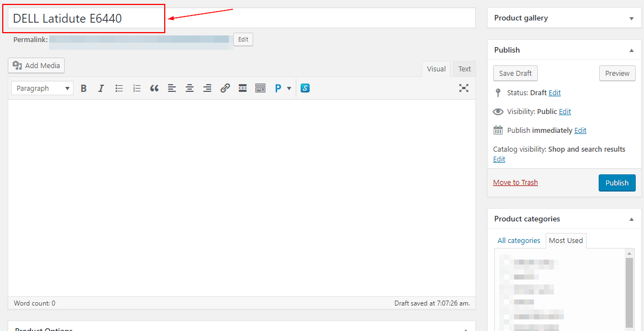
Task: Select the Most Used categories tab
Action: pos(566,241)
